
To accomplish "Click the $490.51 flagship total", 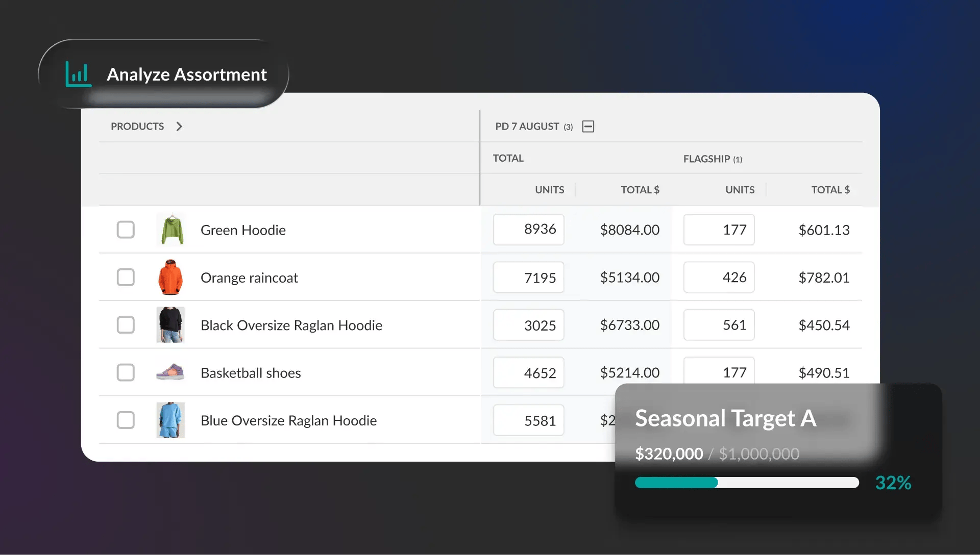I will [824, 373].
